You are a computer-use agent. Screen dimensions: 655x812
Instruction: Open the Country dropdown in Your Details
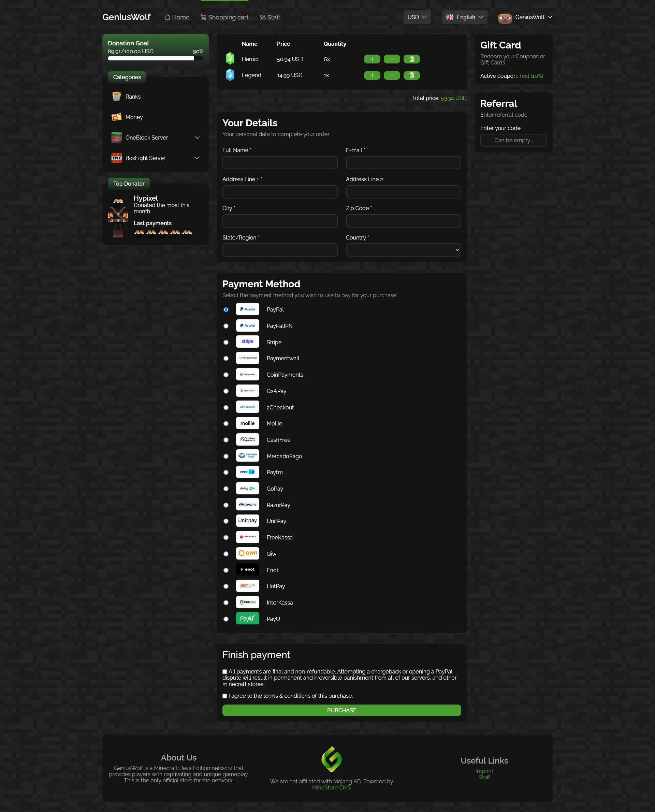coord(403,250)
